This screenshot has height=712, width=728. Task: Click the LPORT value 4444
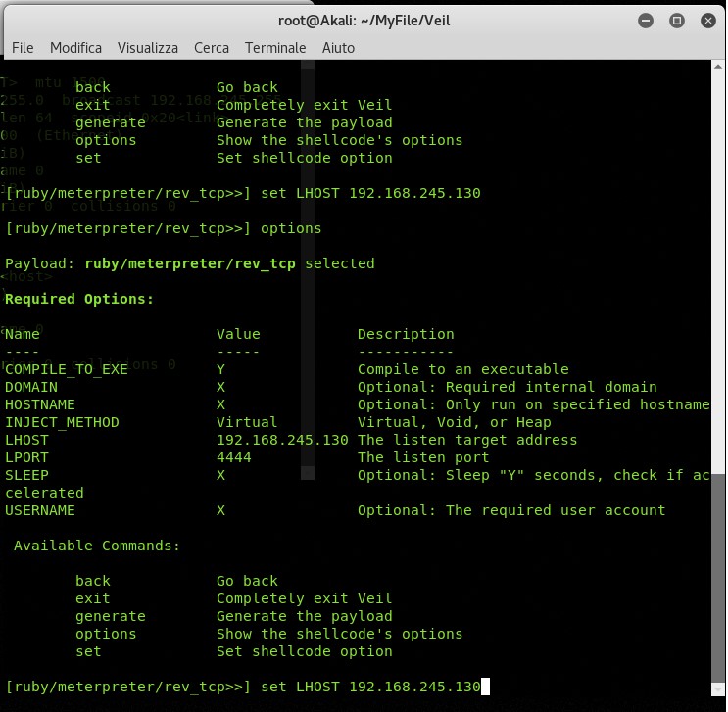(x=234, y=457)
